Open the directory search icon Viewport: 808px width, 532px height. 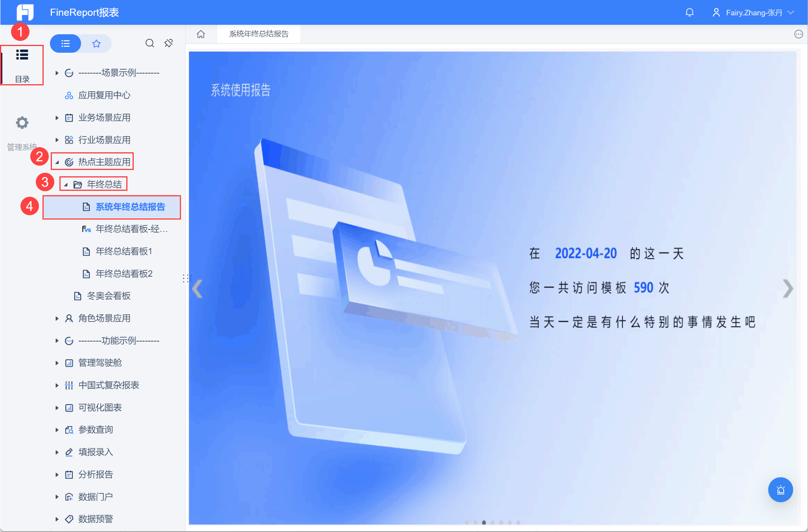pyautogui.click(x=149, y=43)
